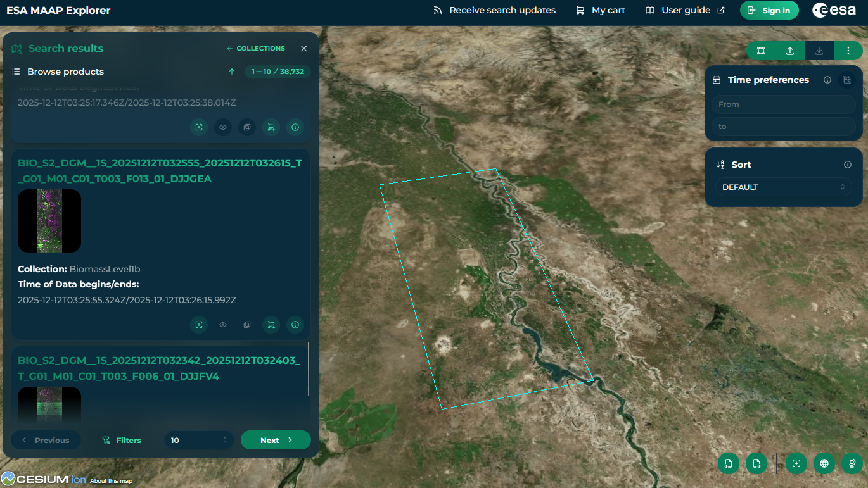Open the globe projection icon at bottom right
The image size is (868, 488).
pyautogui.click(x=824, y=463)
